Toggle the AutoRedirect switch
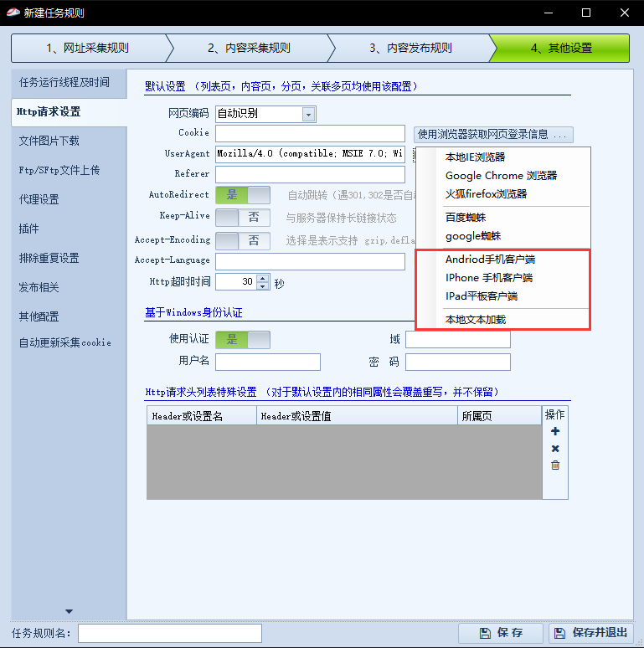The height and width of the screenshot is (648, 644). click(x=243, y=195)
